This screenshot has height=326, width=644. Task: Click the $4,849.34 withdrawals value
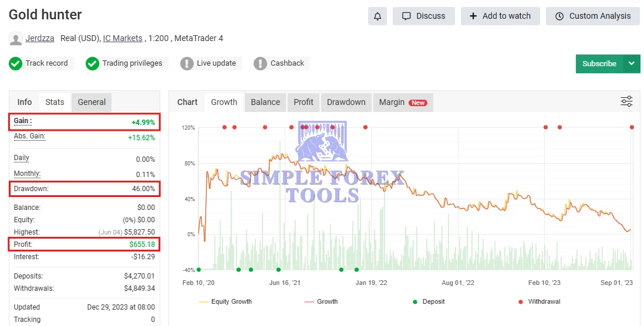(x=140, y=288)
